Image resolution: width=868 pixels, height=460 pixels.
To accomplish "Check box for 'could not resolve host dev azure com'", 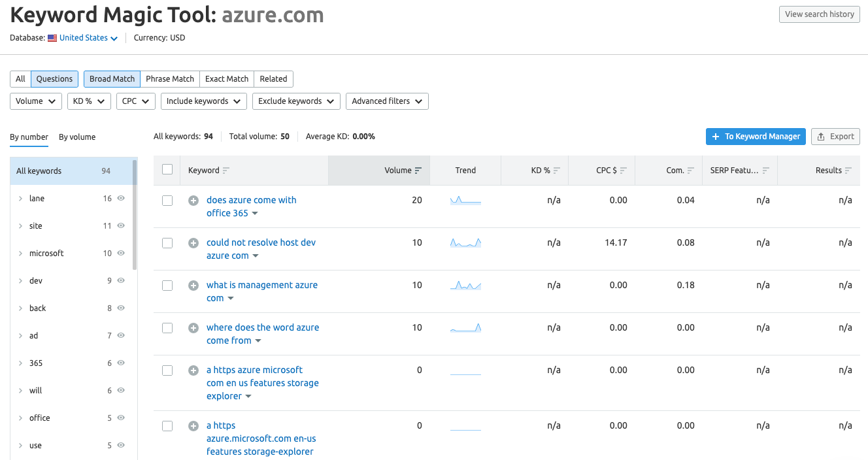I will [x=167, y=243].
